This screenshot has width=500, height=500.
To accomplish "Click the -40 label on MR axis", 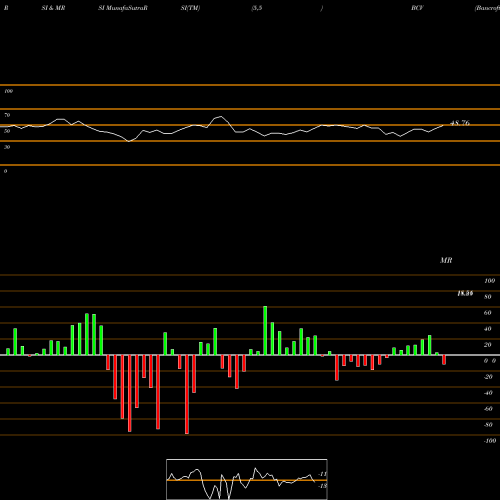I will pyautogui.click(x=488, y=393).
